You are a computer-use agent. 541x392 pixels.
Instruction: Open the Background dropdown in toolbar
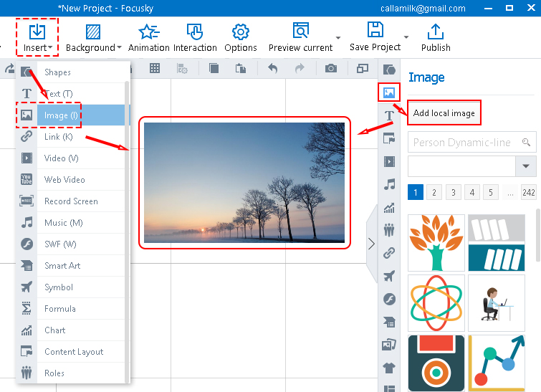click(93, 38)
